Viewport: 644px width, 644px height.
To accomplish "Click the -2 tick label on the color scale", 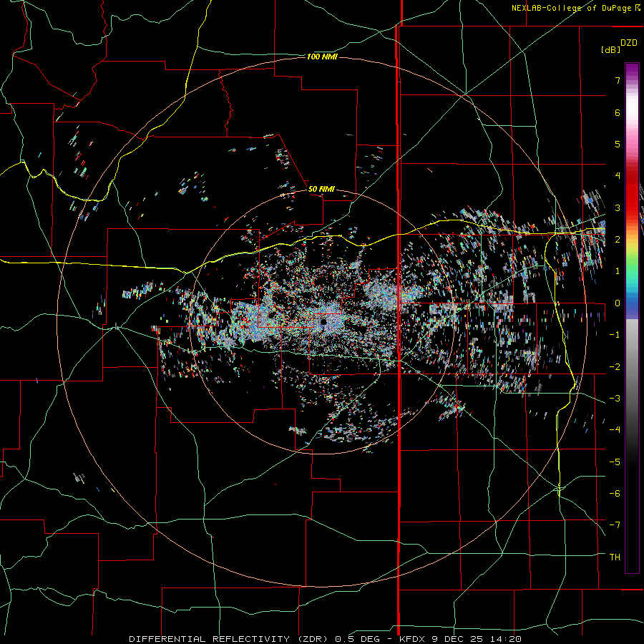I will pyautogui.click(x=615, y=367).
